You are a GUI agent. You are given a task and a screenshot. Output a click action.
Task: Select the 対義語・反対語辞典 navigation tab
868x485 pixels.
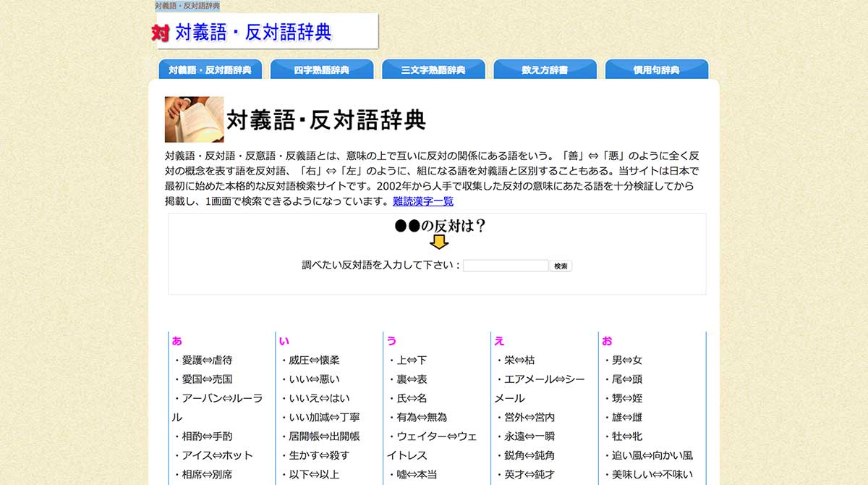tap(209, 69)
